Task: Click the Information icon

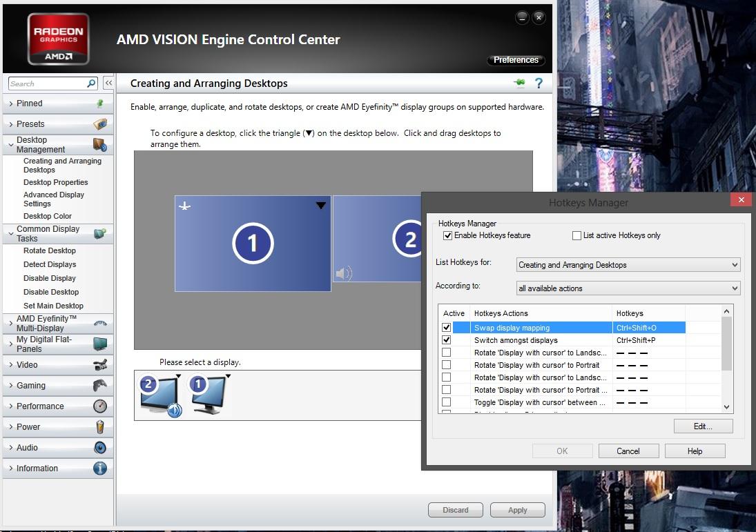Action: (x=100, y=469)
